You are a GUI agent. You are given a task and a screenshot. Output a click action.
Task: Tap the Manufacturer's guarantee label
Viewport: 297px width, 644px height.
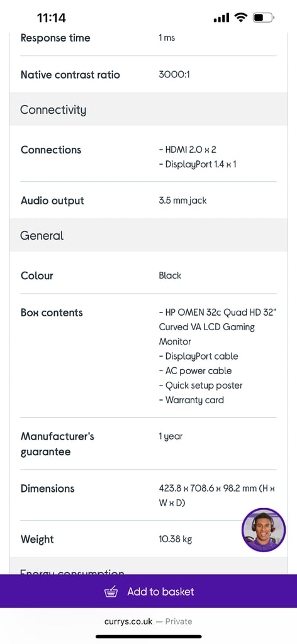pos(57,443)
